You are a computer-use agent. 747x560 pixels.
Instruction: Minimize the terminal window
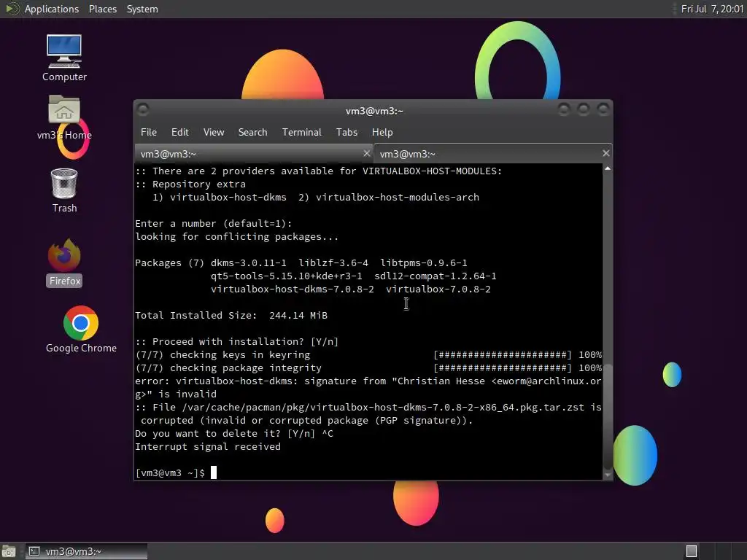pyautogui.click(x=564, y=110)
